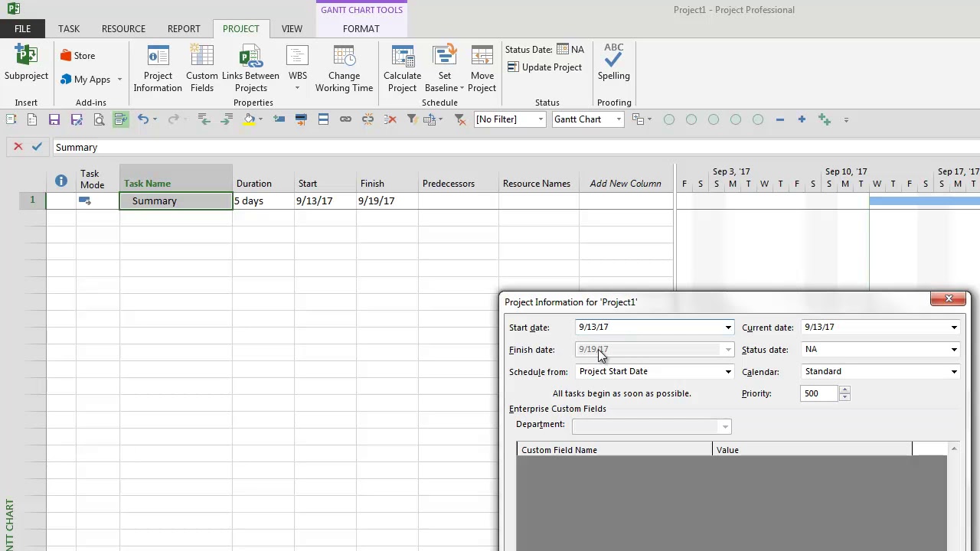Decrease Priority with the down spinner
Viewport: 980px width, 551px height.
[x=844, y=397]
